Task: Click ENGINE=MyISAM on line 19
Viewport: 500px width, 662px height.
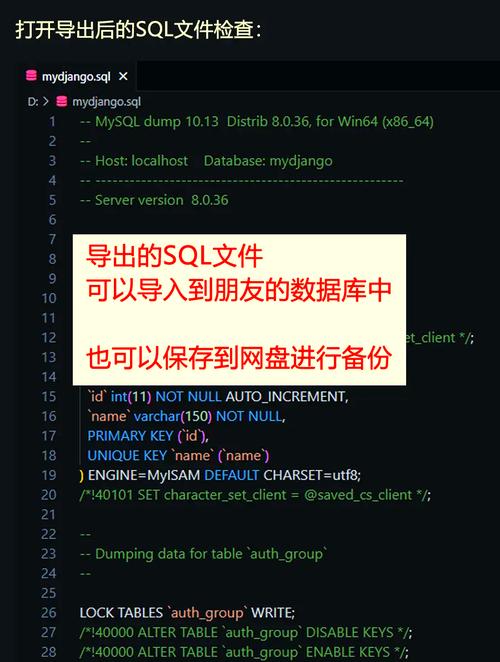Action: coord(144,475)
